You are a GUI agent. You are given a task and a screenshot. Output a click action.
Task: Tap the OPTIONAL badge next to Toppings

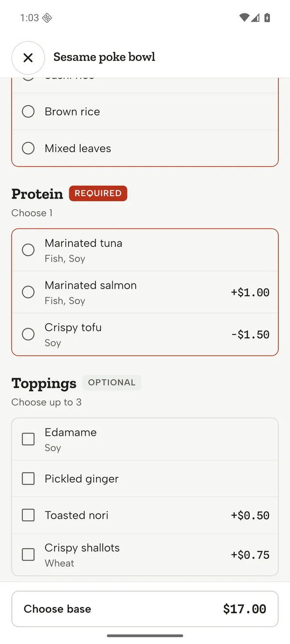click(x=112, y=383)
